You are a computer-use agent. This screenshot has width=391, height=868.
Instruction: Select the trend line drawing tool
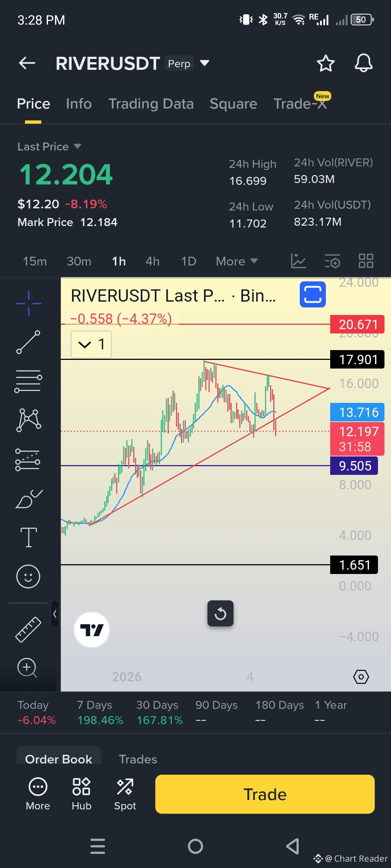pos(28,342)
